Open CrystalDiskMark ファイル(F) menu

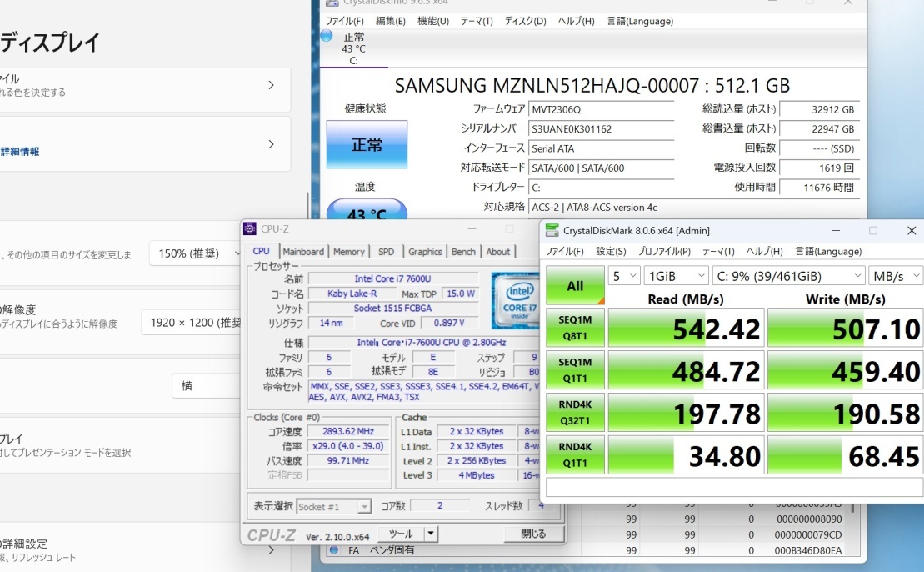click(x=565, y=251)
